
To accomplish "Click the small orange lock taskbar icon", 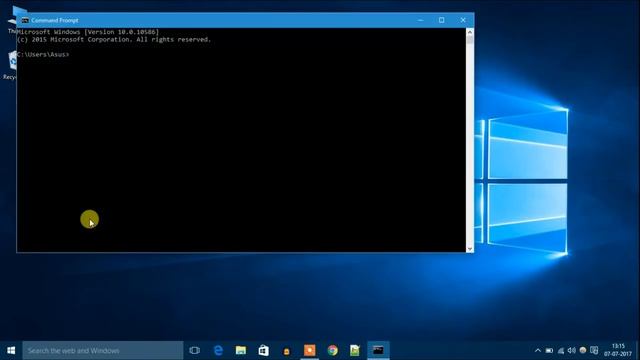I will [287, 351].
